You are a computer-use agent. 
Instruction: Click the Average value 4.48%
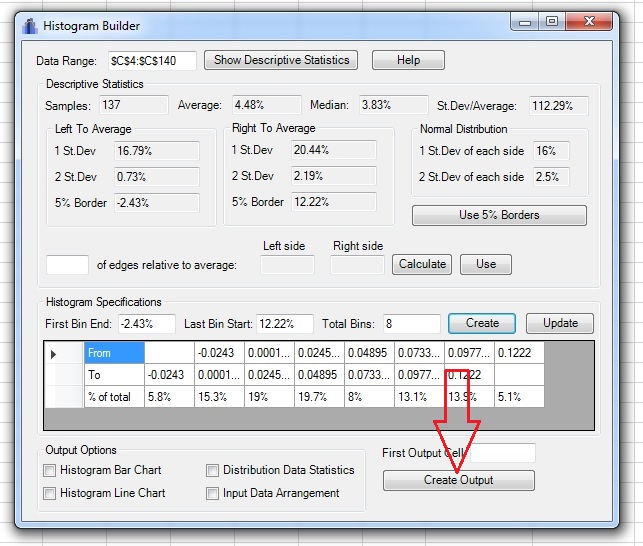267,105
